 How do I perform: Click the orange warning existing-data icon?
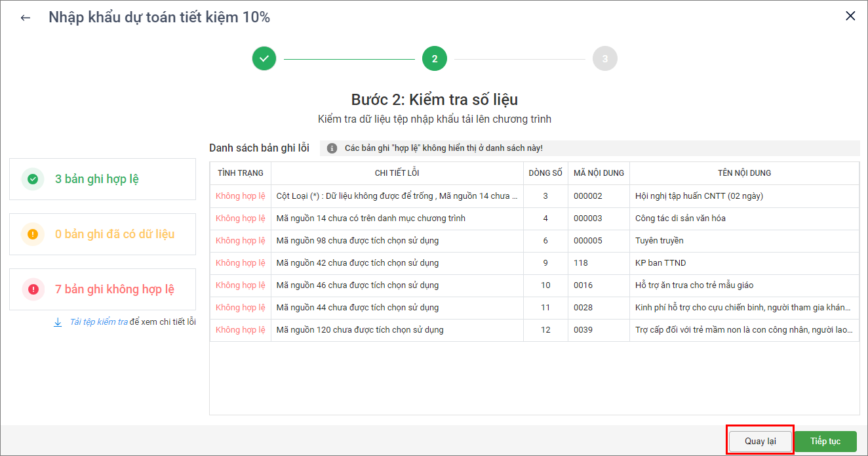[33, 234]
